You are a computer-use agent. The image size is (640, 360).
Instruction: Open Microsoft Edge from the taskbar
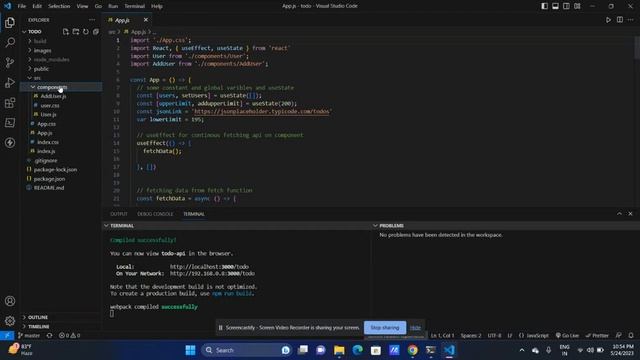click(x=358, y=350)
